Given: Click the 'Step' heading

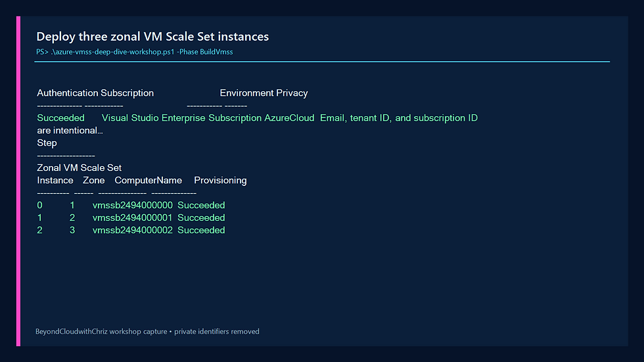Looking at the screenshot, I should coord(47,143).
